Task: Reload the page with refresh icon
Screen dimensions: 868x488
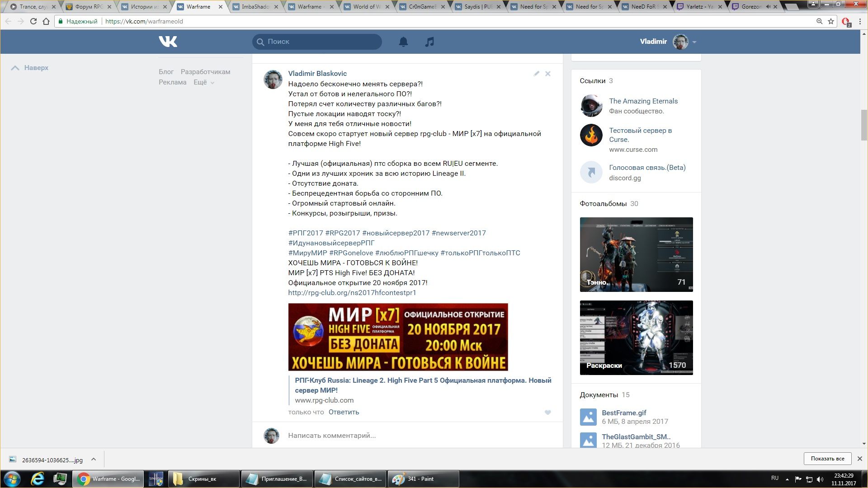Action: [x=33, y=21]
